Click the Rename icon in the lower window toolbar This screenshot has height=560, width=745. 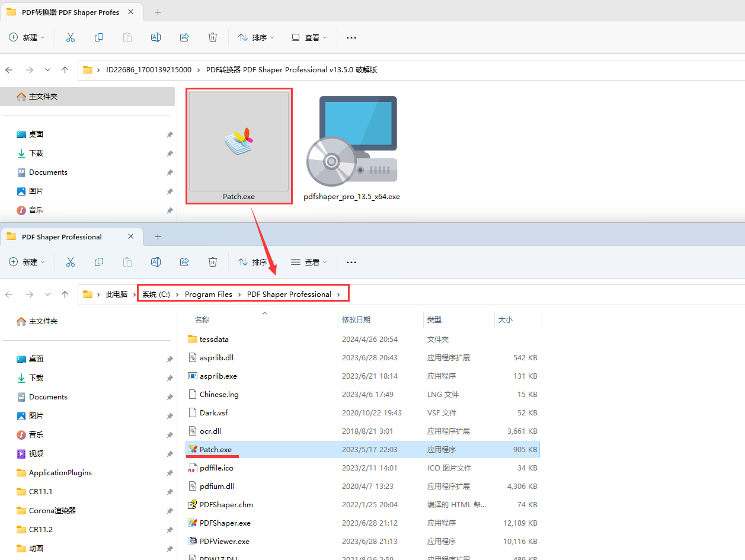[156, 262]
